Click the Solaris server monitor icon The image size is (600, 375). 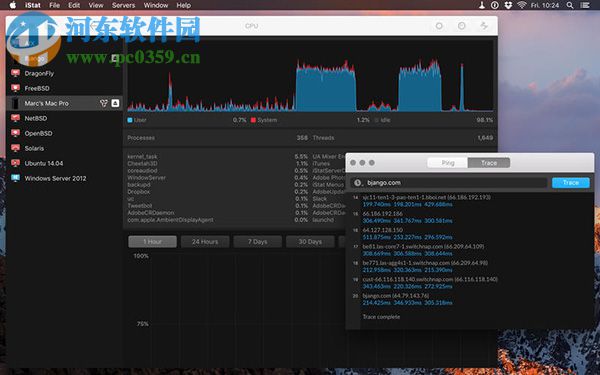[15, 148]
